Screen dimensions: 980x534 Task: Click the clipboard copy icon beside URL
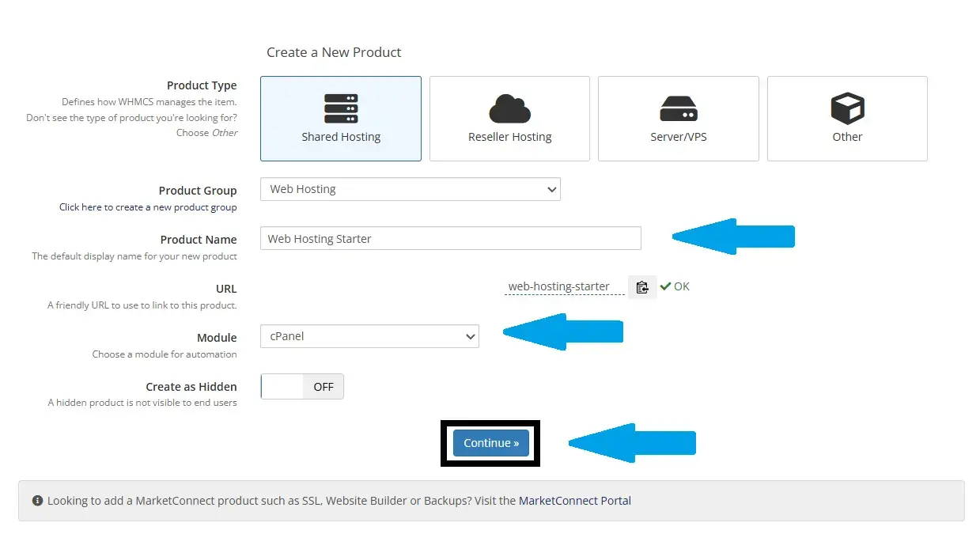(x=642, y=287)
